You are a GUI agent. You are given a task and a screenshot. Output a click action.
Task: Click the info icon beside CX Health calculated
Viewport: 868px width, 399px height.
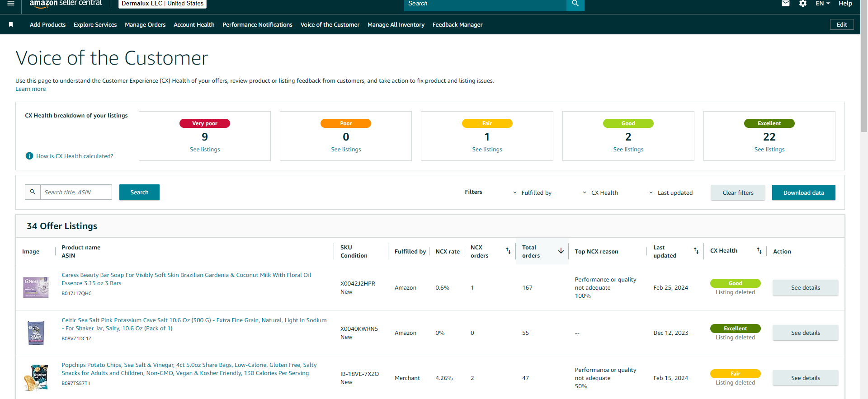29,156
